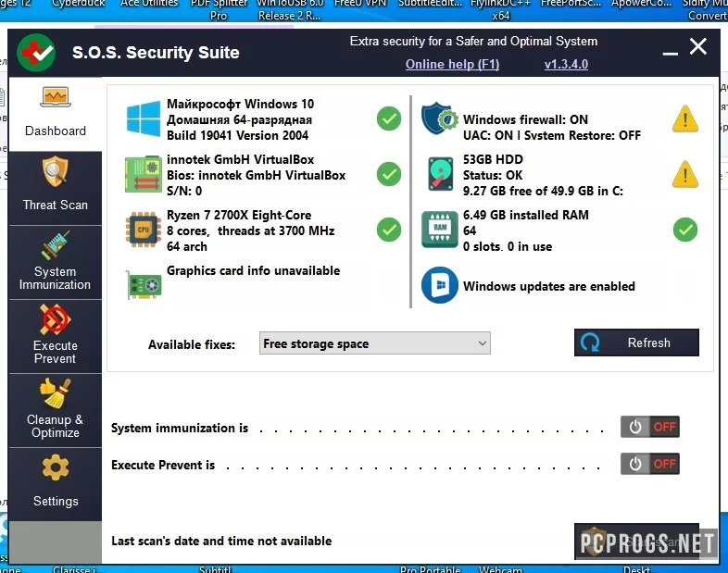Screen dimensions: 728x573
Task: Minimize the S.O.S. Security Suite window
Action: pyautogui.click(x=670, y=53)
